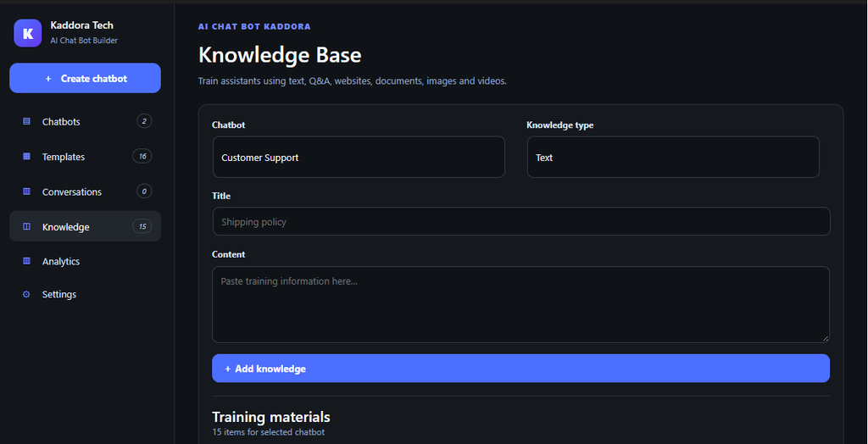Click the Knowledge type field label
Screen dimensions: 868x444
pyautogui.click(x=560, y=125)
